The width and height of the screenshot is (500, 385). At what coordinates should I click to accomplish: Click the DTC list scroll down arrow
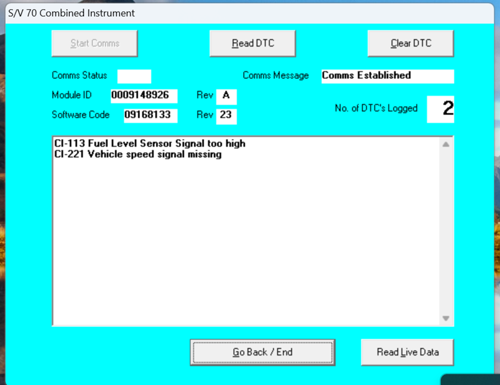446,318
